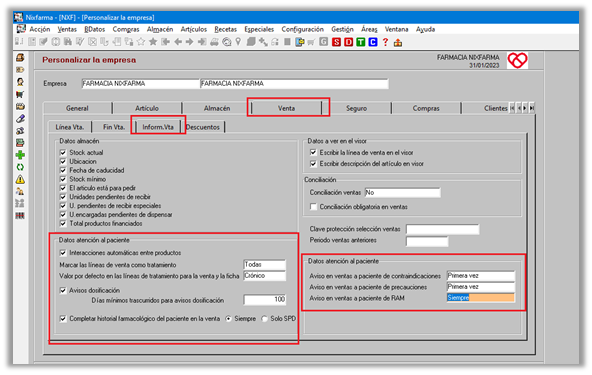Open the Línea Vta. sub-tab
Image resolution: width=592 pixels, height=375 pixels.
click(x=70, y=127)
